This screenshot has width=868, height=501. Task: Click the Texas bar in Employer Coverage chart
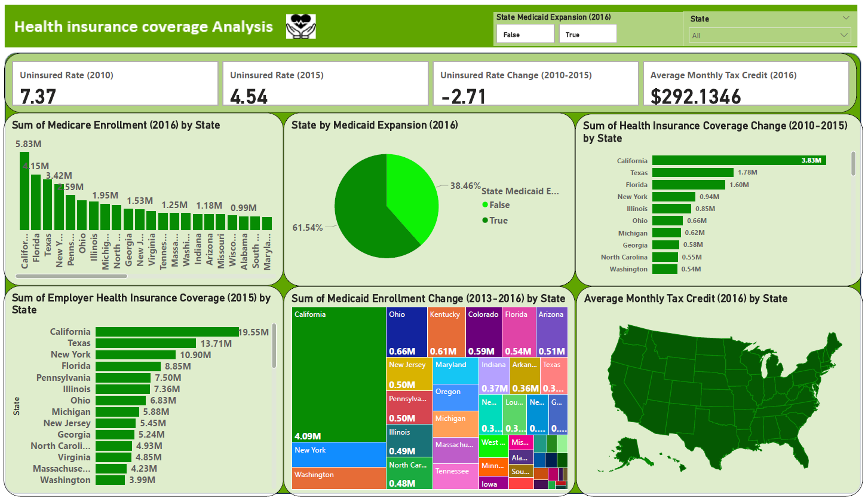coord(145,343)
